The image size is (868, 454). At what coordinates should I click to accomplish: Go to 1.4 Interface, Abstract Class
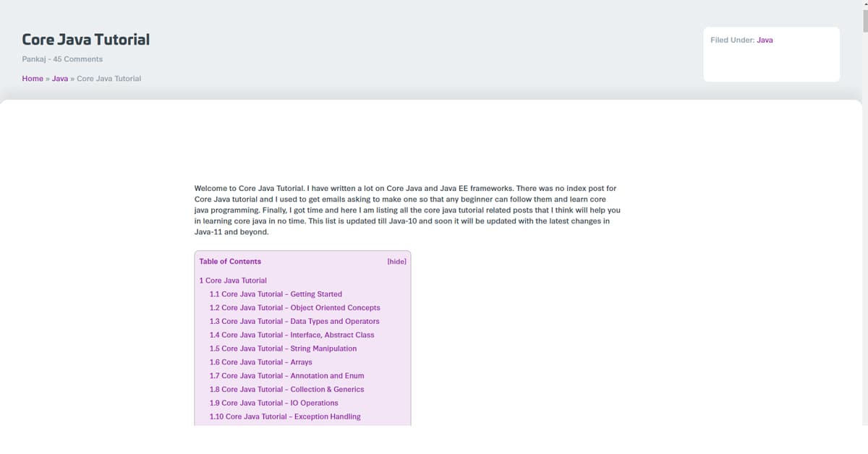coord(292,335)
